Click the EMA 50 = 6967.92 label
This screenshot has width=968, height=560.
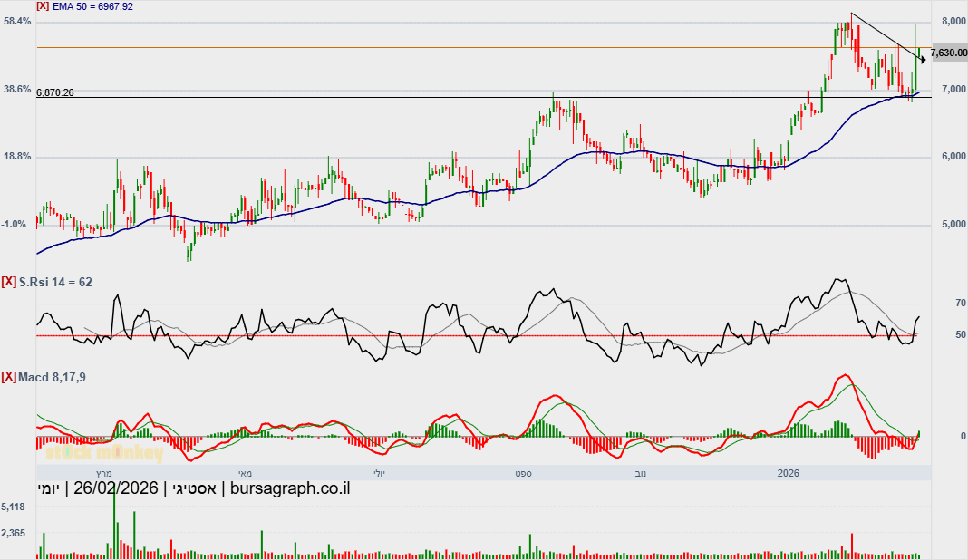point(92,6)
